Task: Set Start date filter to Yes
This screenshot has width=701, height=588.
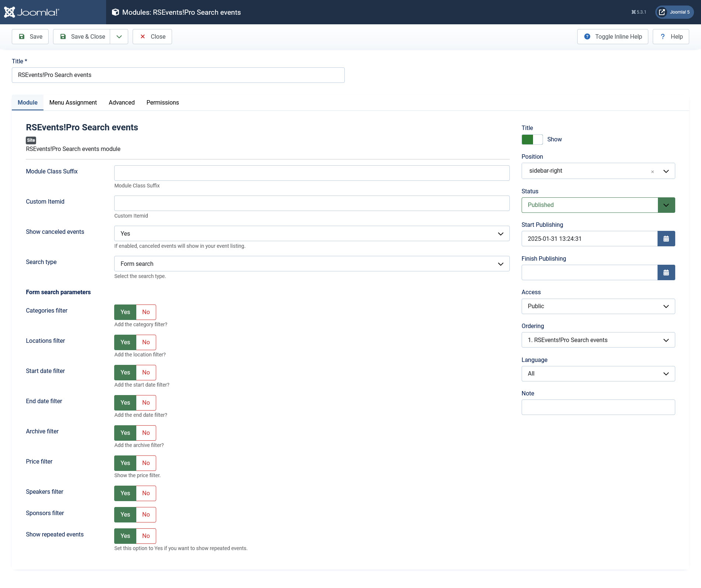Action: tap(125, 373)
